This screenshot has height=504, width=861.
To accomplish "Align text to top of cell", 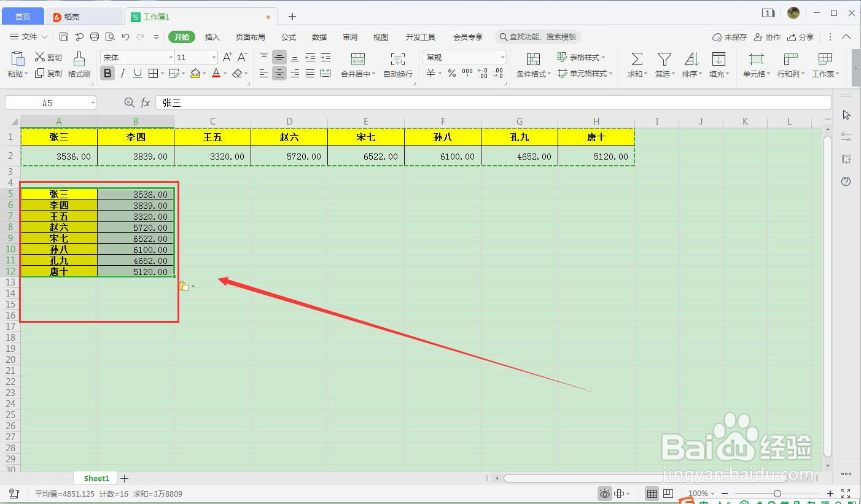I will [x=264, y=57].
